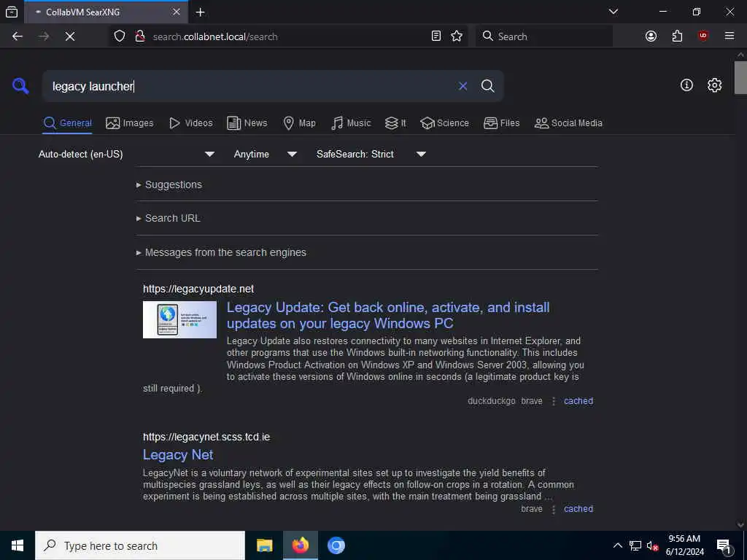Open the Extensions puzzle icon
This screenshot has width=747, height=560.
coord(677,36)
